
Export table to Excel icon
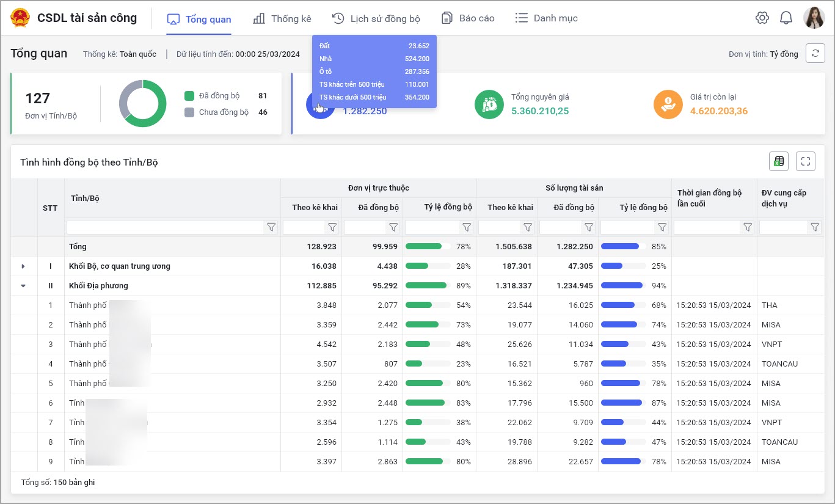tap(778, 161)
